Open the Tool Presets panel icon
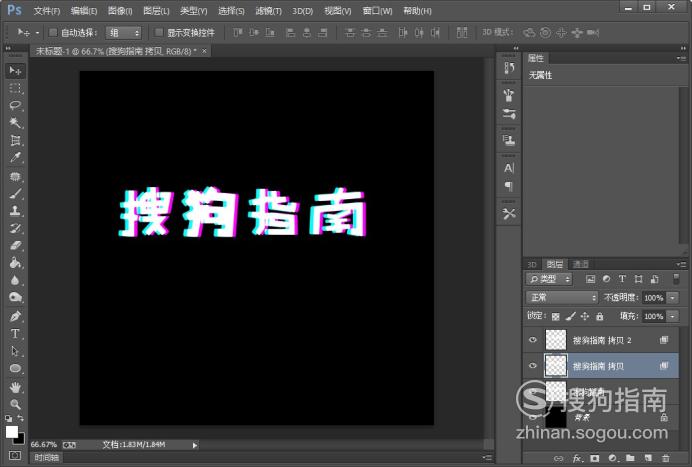 pyautogui.click(x=509, y=214)
